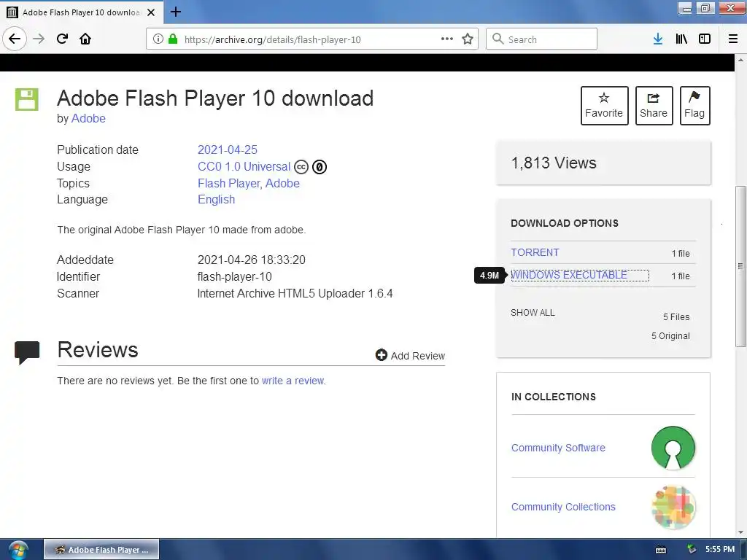747x560 pixels.
Task: Click the system tray network status icon
Action: click(x=692, y=549)
